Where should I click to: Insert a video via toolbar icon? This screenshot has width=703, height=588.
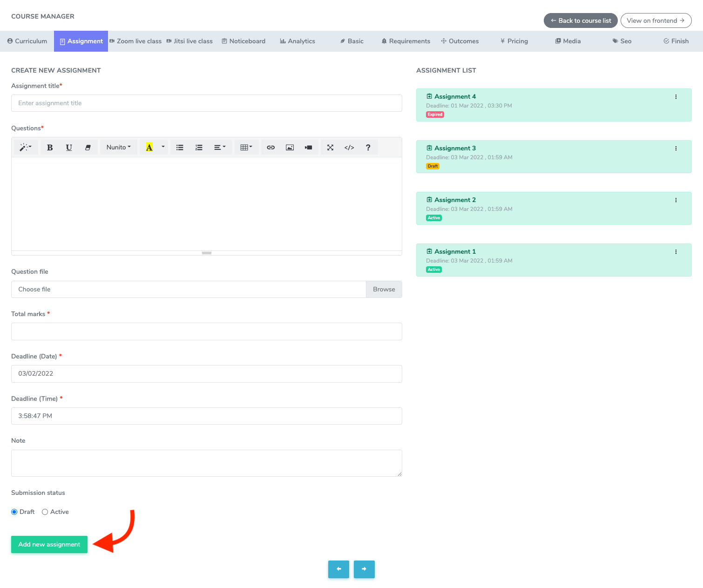coord(308,148)
